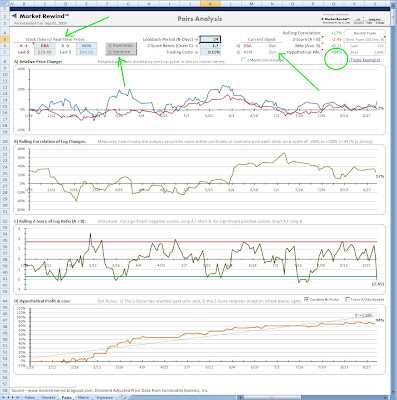Screen dimensions: 397x400
Task: Click the 2) Optimize button
Action: pyautogui.click(x=121, y=52)
